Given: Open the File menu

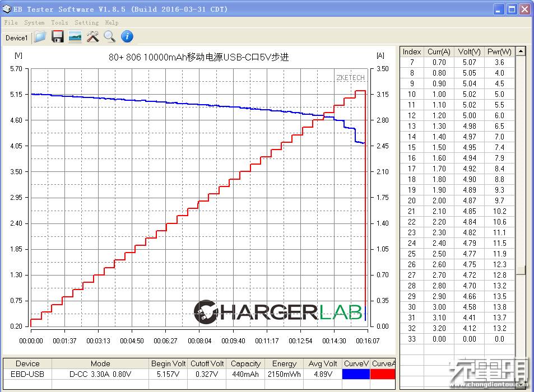Looking at the screenshot, I should point(11,23).
